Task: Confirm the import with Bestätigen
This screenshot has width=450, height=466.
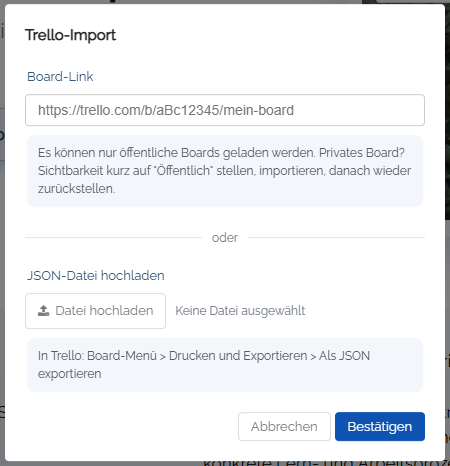Action: (380, 426)
